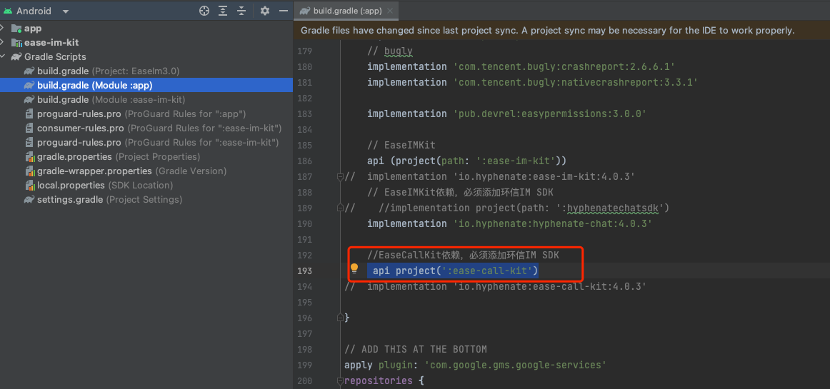830x390 pixels.
Task: Open settings.gradle file
Action: point(103,199)
